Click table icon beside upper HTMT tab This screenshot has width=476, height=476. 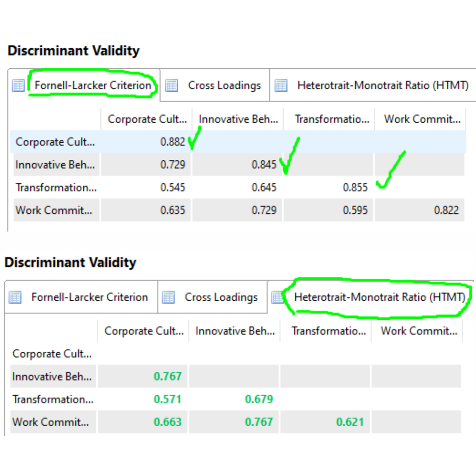tap(281, 86)
